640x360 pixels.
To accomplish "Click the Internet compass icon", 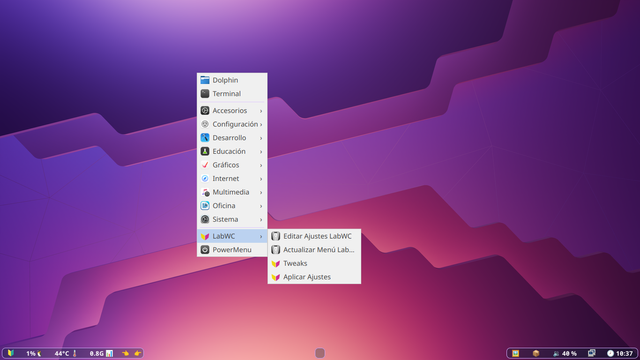I will click(205, 178).
